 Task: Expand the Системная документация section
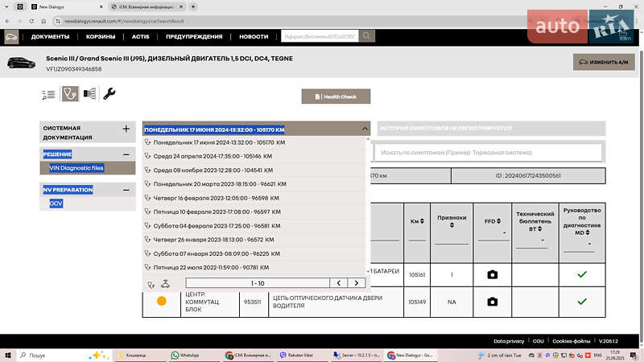(x=126, y=129)
